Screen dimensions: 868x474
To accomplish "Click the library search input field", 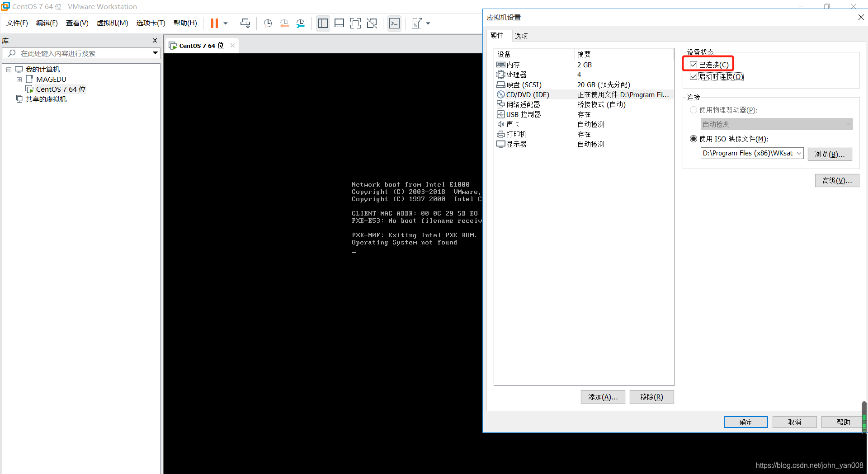I will click(81, 53).
